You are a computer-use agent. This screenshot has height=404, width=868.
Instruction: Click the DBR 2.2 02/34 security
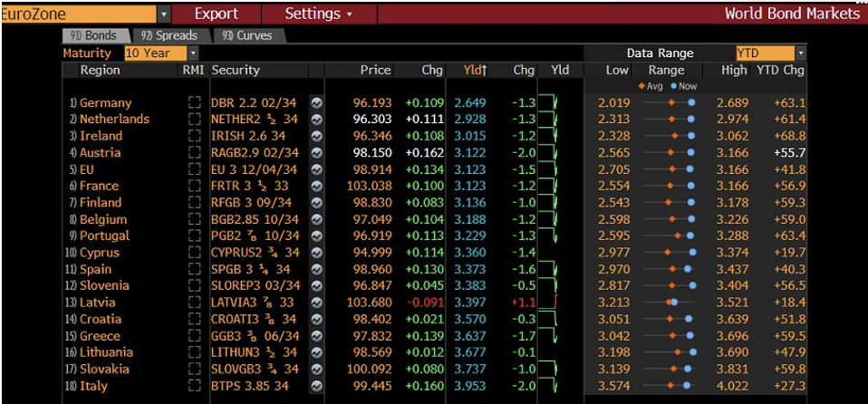click(254, 103)
